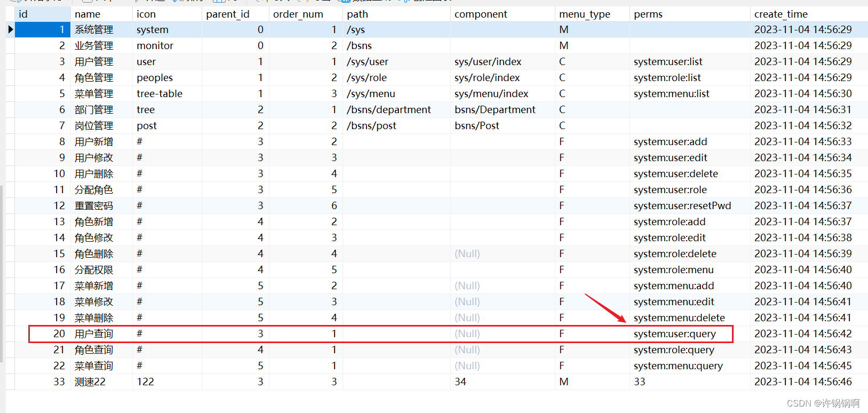Click the 业务管理 name cell
This screenshot has width=868, height=413.
tap(101, 46)
